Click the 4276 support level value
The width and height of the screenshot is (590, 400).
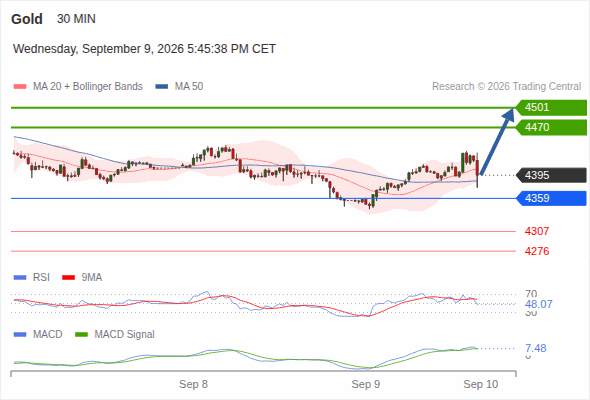click(537, 251)
